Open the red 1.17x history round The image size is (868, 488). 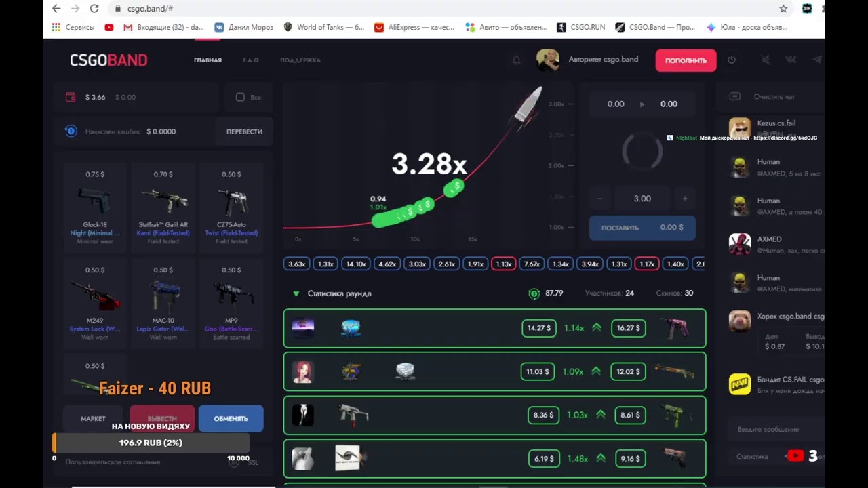[647, 264]
